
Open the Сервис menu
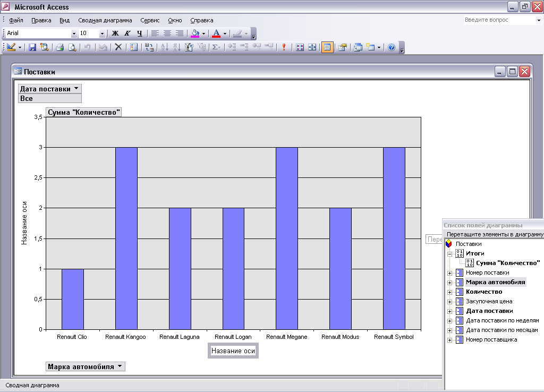[150, 21]
